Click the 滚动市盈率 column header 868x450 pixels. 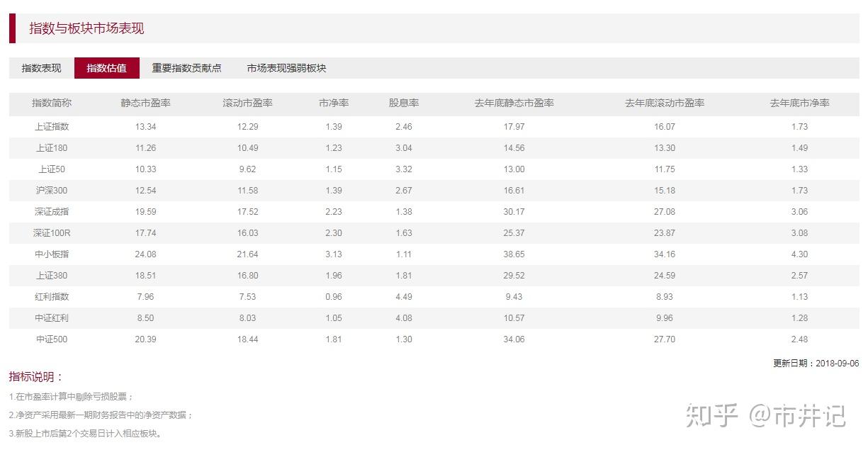(x=248, y=103)
